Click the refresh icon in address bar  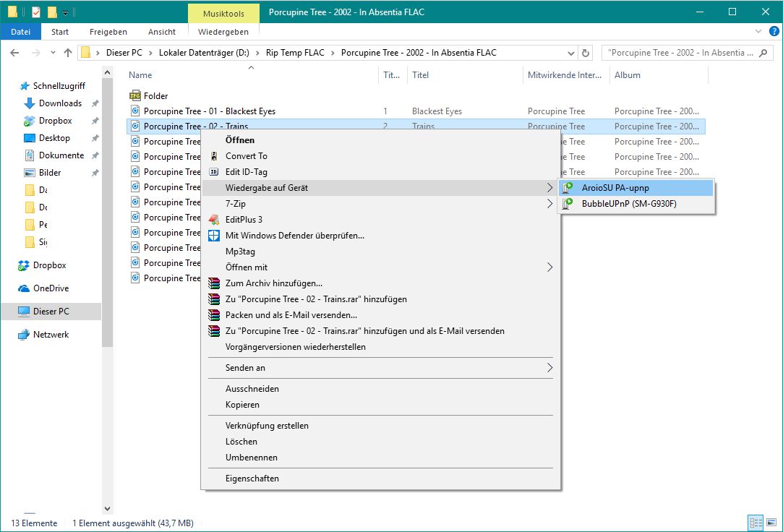[586, 53]
